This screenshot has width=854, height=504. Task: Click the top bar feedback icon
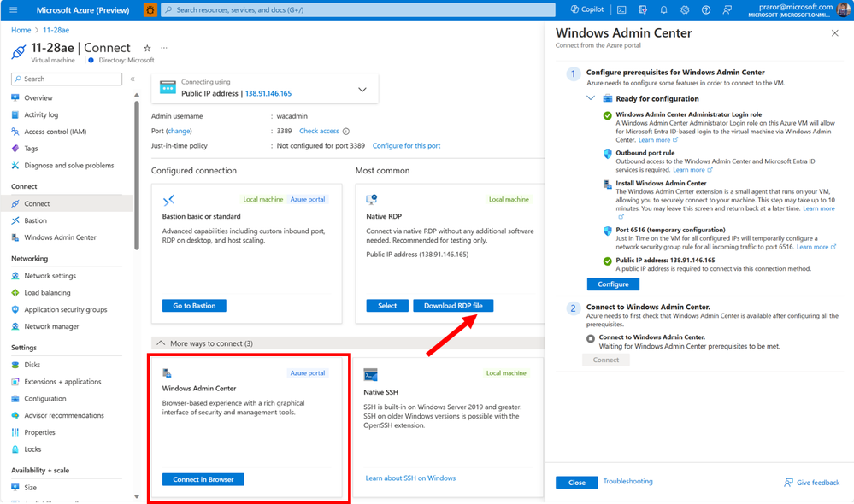coord(727,9)
